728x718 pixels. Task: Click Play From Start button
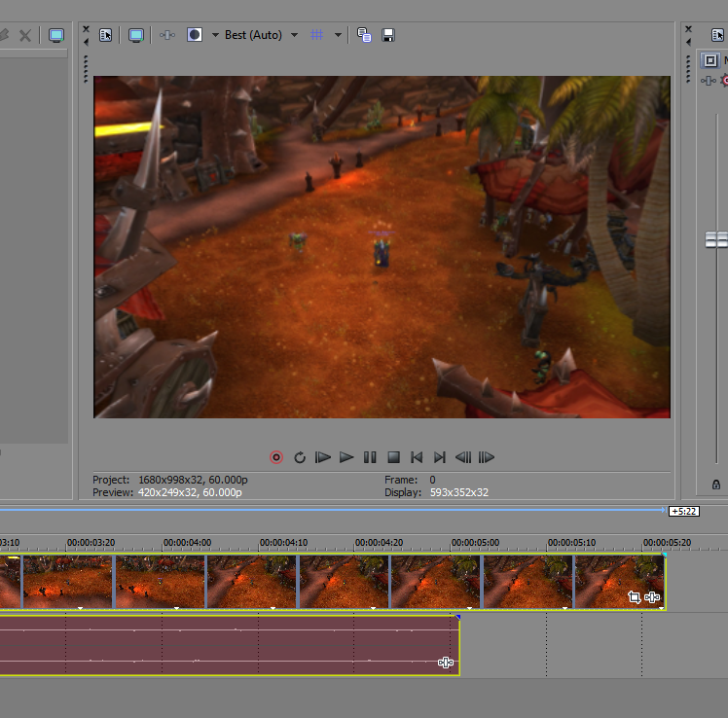[x=323, y=457]
